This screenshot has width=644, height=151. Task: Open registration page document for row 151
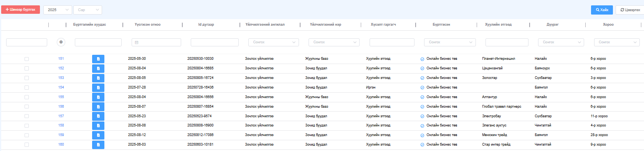[x=98, y=59]
